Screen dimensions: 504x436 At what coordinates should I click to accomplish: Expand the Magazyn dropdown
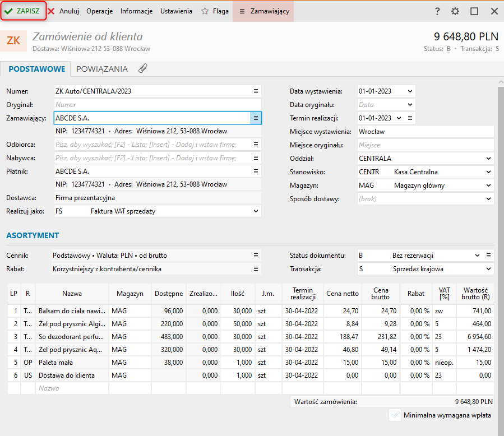(488, 185)
